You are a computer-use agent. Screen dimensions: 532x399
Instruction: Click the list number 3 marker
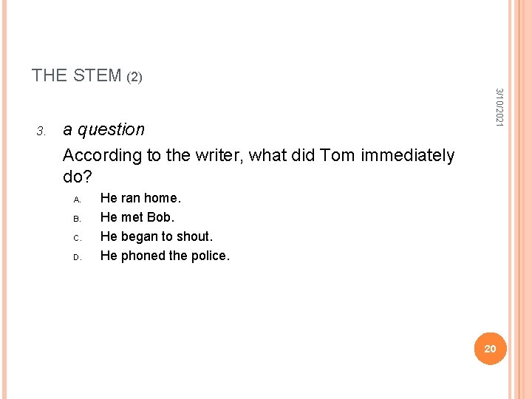41,132
